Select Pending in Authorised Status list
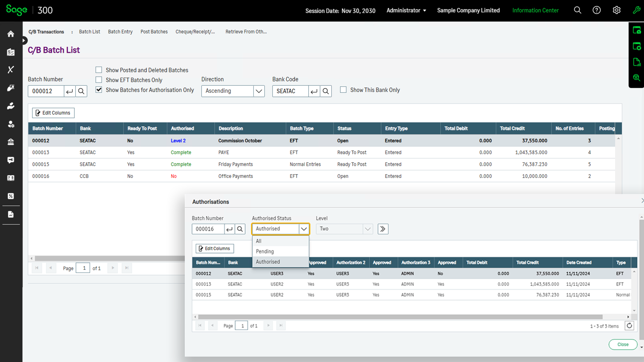The width and height of the screenshot is (644, 362). click(x=265, y=251)
